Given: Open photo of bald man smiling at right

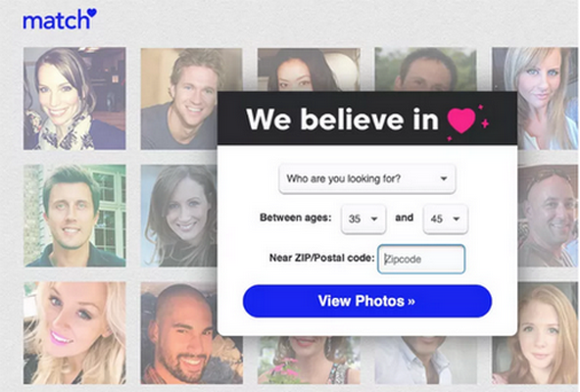Looking at the screenshot, I should tap(548, 216).
